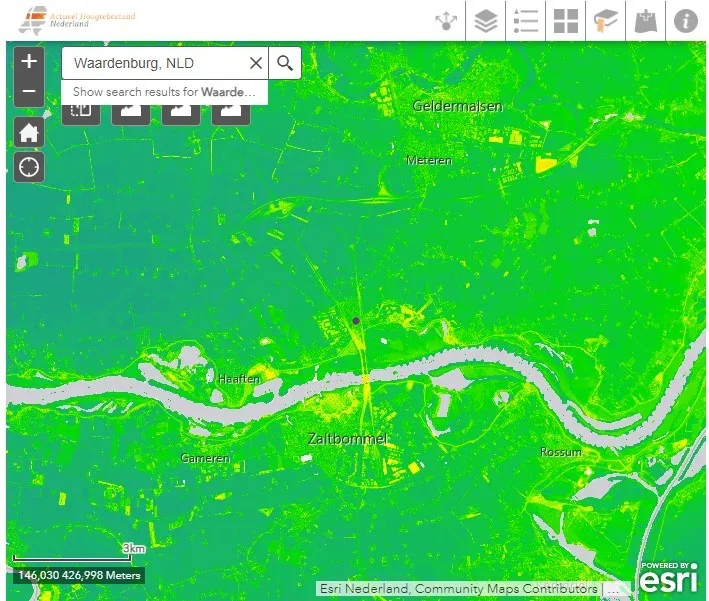Image resolution: width=709 pixels, height=601 pixels.
Task: Open the share widget
Action: (445, 21)
